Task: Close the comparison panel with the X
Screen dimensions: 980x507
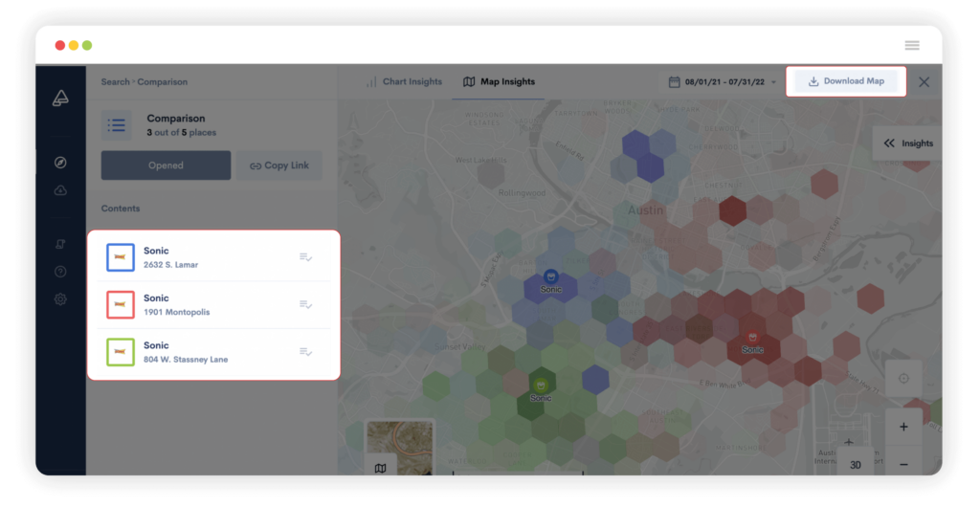Action: point(924,82)
